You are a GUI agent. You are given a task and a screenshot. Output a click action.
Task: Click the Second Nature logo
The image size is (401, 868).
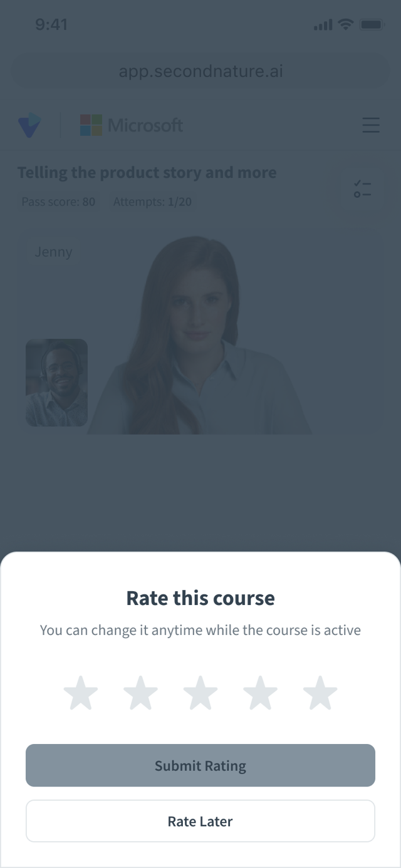tap(29, 125)
